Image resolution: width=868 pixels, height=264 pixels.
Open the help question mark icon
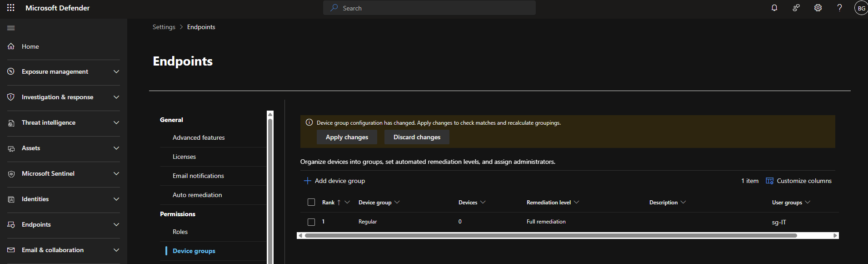(839, 8)
